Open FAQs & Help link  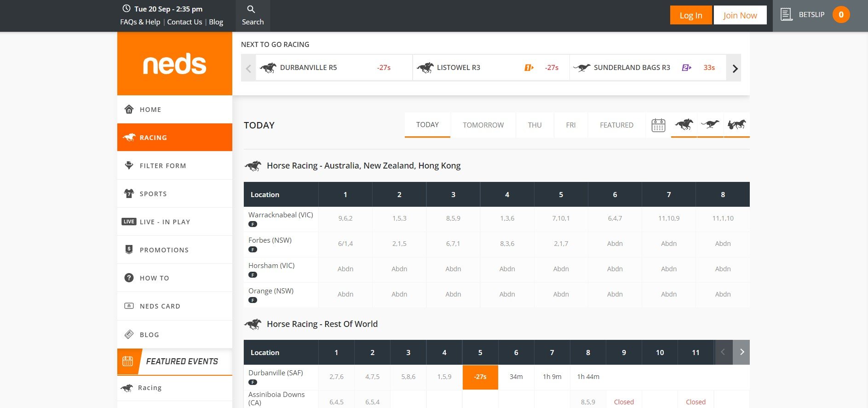(140, 22)
